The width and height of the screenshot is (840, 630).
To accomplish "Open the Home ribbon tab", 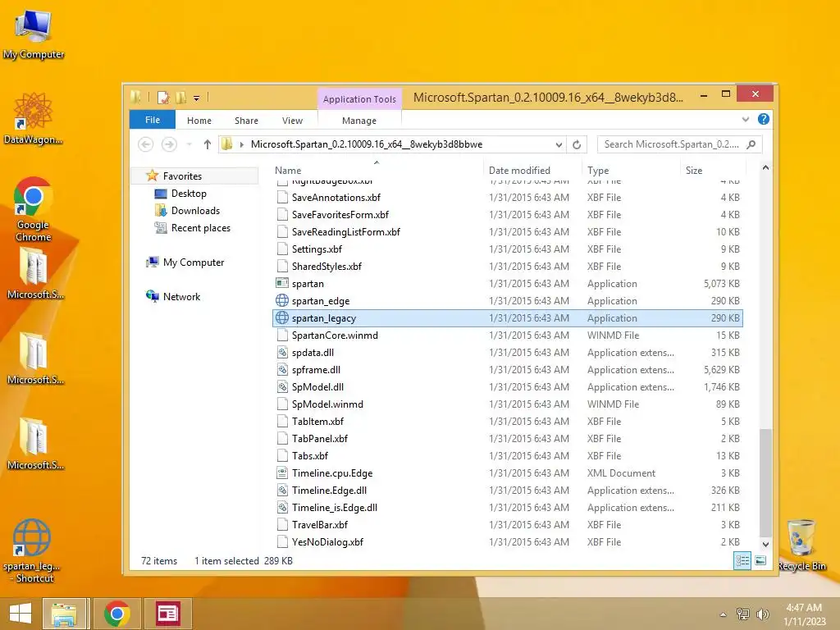I will click(199, 121).
